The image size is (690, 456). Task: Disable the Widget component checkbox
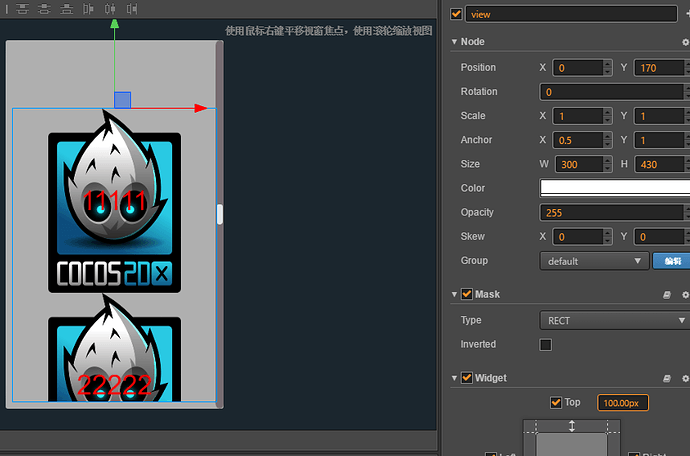[x=466, y=378]
